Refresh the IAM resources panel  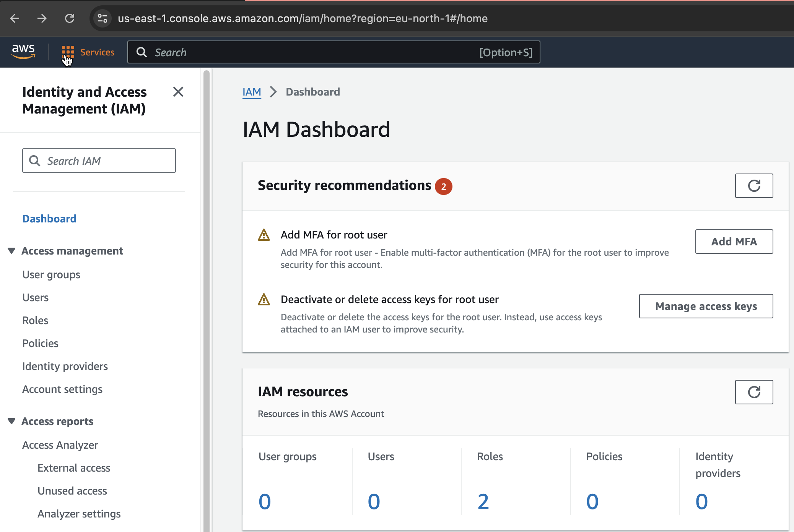pyautogui.click(x=754, y=392)
